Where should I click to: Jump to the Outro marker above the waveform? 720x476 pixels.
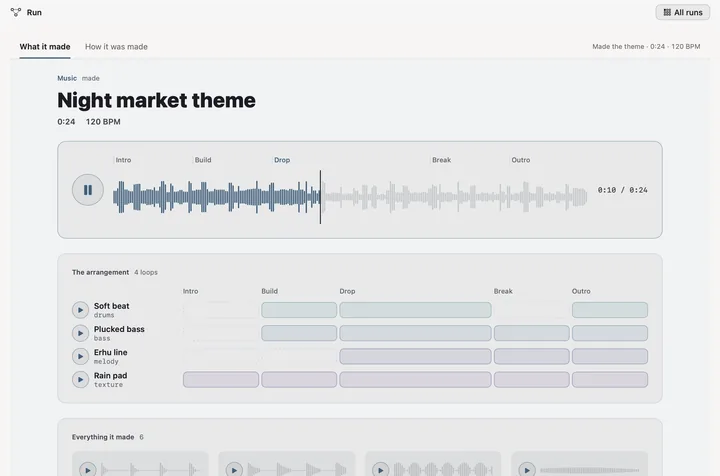(521, 160)
